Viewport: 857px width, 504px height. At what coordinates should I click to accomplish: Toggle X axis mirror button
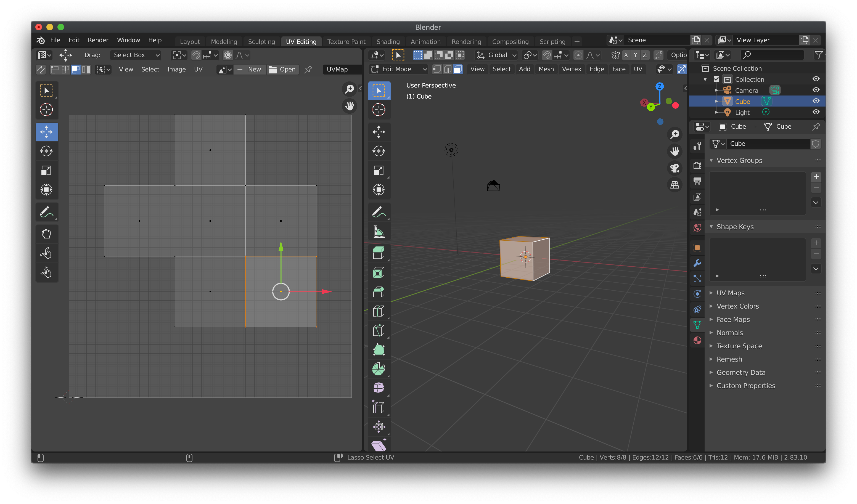[626, 55]
